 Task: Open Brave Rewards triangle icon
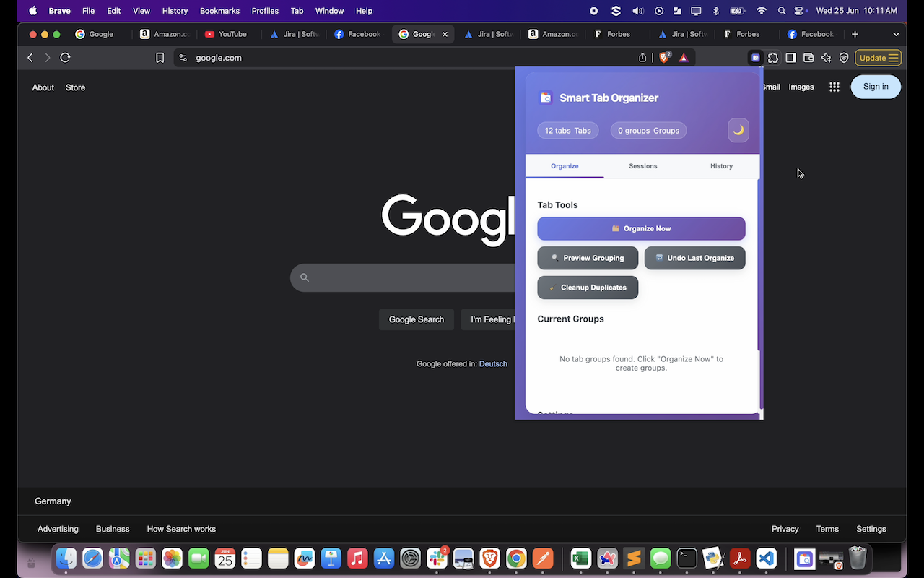684,58
